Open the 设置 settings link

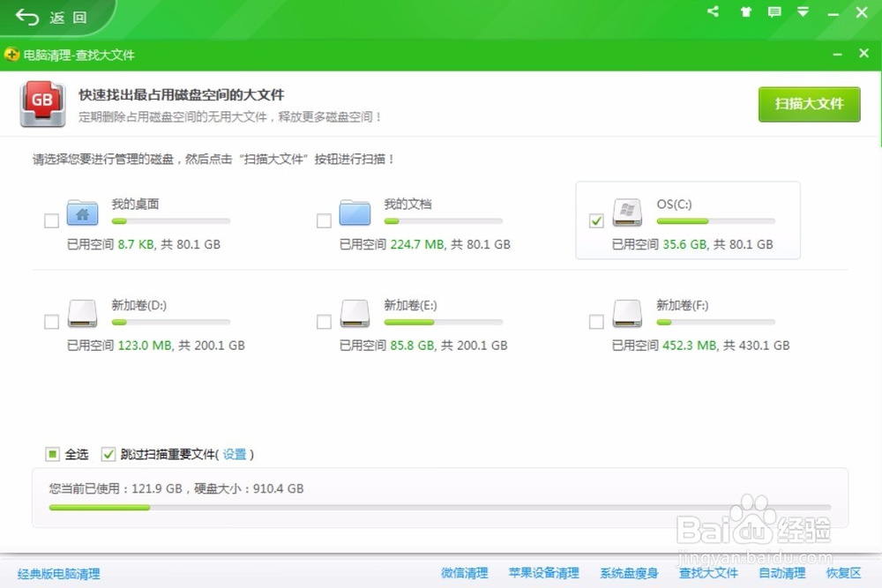[234, 454]
